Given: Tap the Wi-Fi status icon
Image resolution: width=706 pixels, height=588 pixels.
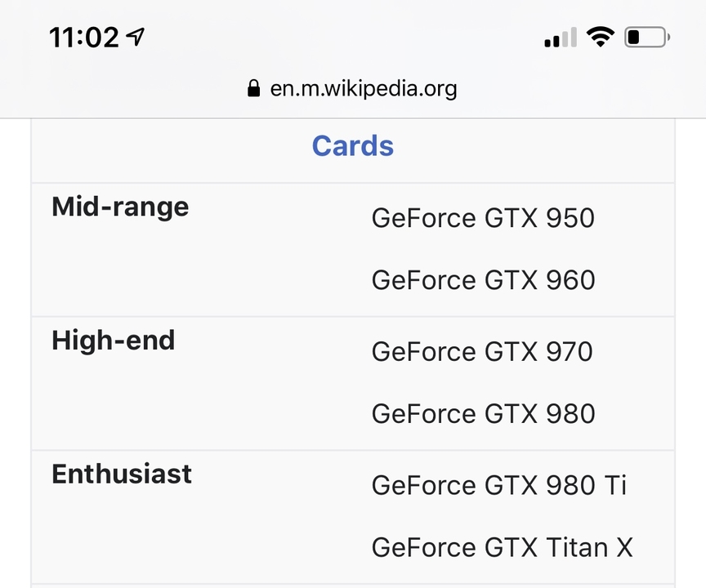Looking at the screenshot, I should tap(601, 37).
